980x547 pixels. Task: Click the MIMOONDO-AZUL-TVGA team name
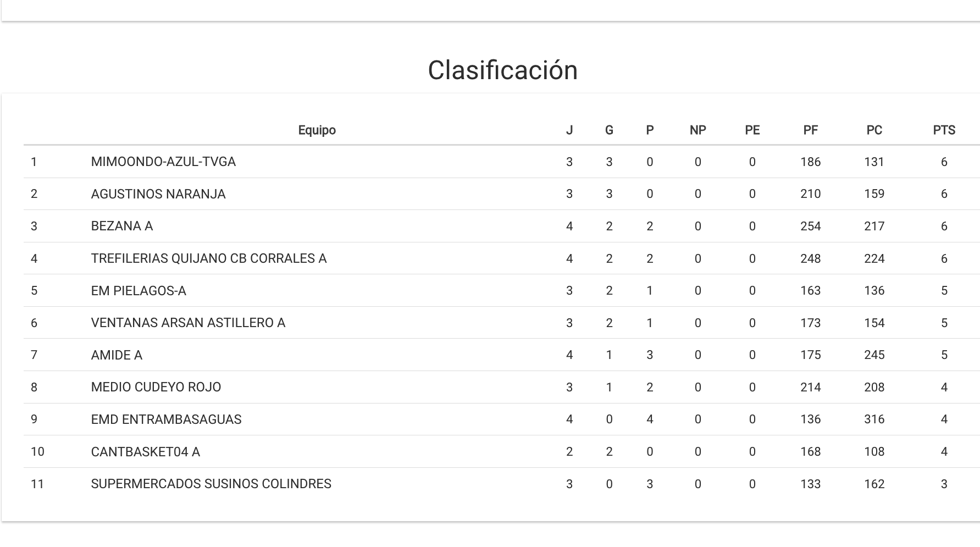coord(163,162)
